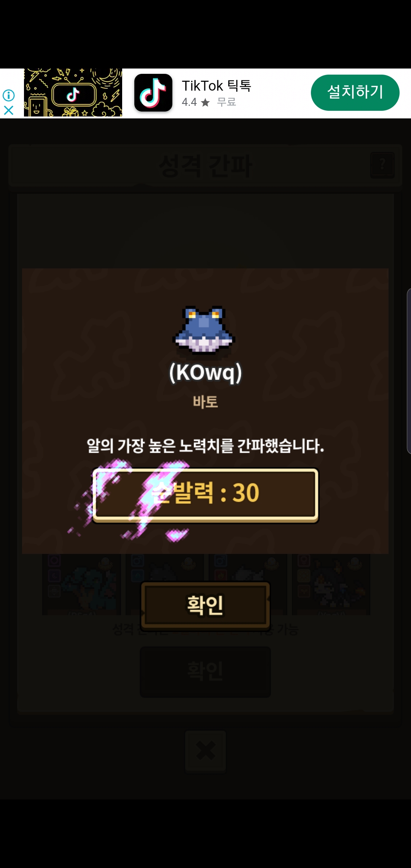The height and width of the screenshot is (868, 411).
Task: Tap the 확인 confirm button in popup
Action: [x=205, y=605]
